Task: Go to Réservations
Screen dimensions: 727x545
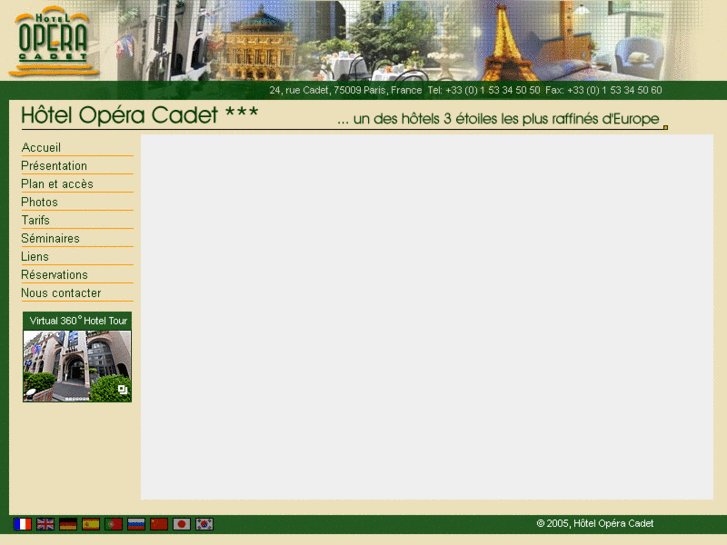Action: point(54,275)
